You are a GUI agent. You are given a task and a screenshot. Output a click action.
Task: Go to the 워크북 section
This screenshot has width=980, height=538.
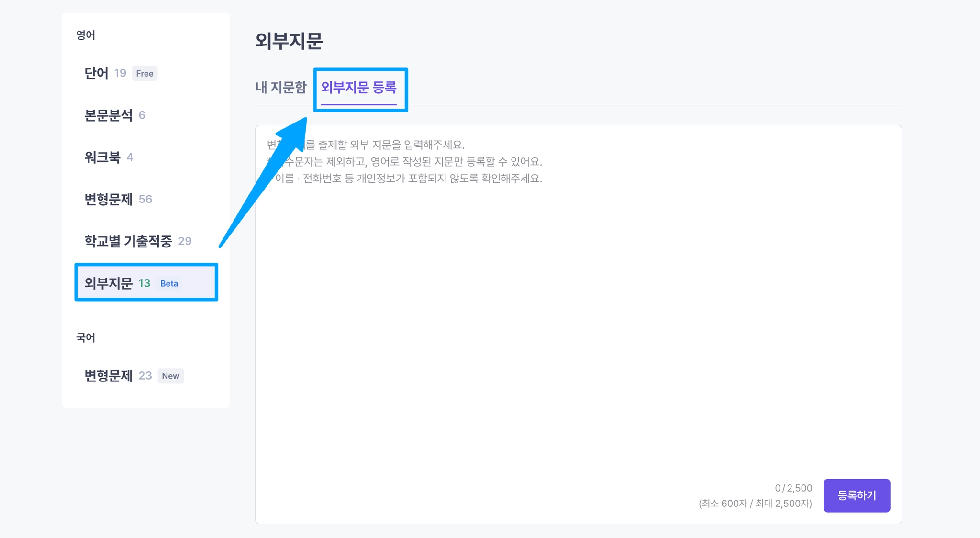click(102, 157)
